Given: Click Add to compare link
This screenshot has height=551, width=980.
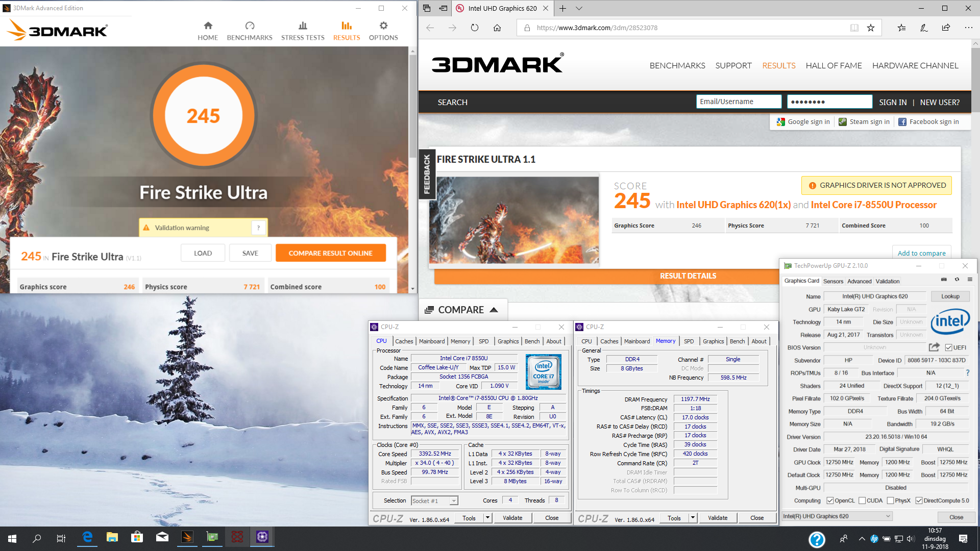Looking at the screenshot, I should point(921,253).
